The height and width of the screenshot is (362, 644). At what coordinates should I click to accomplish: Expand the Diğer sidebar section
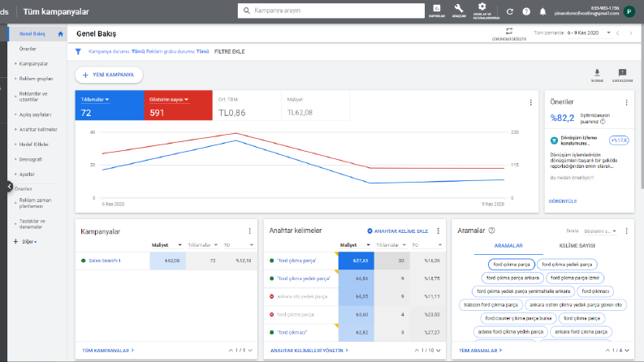(x=25, y=242)
